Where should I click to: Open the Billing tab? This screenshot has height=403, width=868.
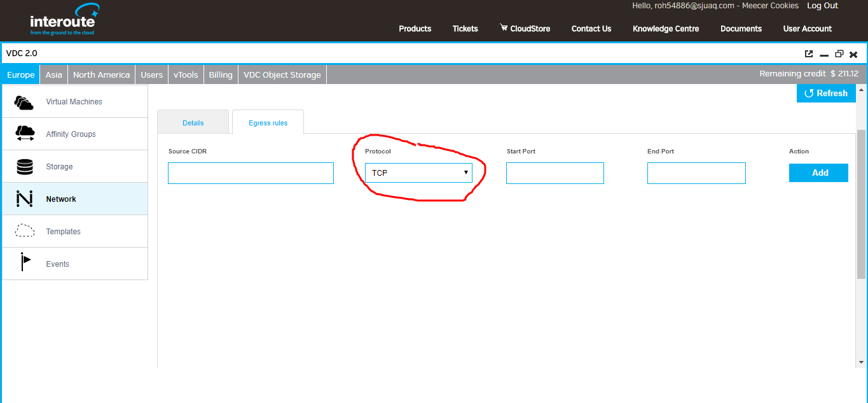coord(221,74)
